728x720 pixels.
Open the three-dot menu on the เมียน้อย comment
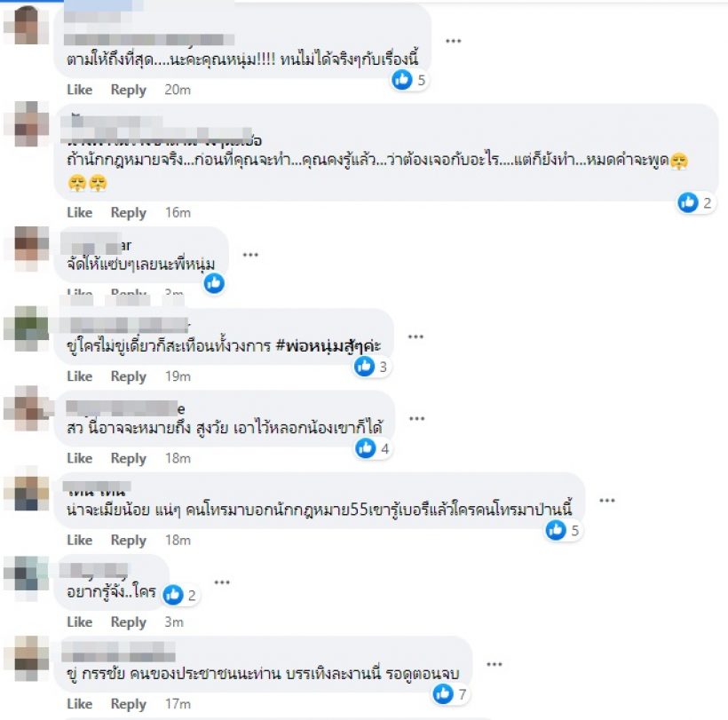607,501
